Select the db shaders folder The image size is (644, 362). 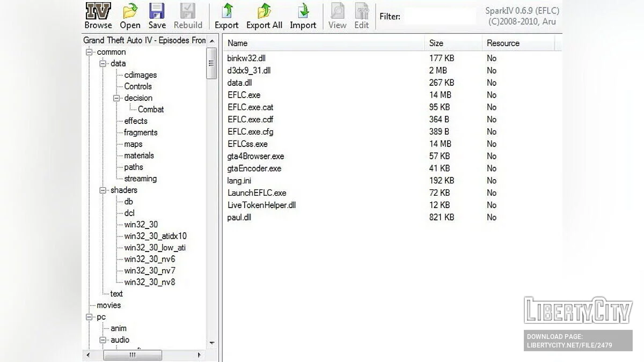point(129,202)
